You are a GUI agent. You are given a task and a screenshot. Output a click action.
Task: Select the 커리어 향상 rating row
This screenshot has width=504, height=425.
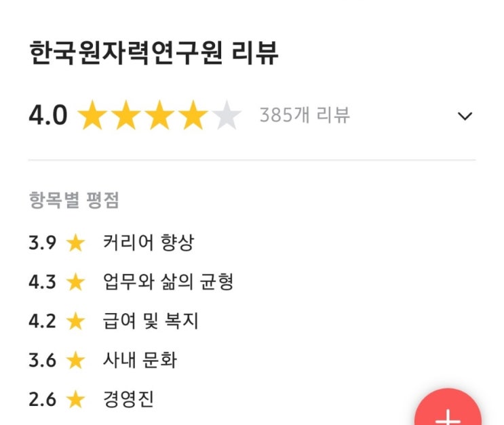coord(149,243)
